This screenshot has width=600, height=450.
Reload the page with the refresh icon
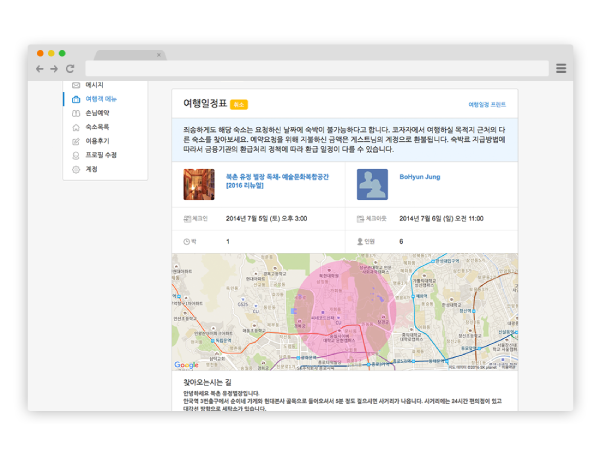click(x=70, y=68)
